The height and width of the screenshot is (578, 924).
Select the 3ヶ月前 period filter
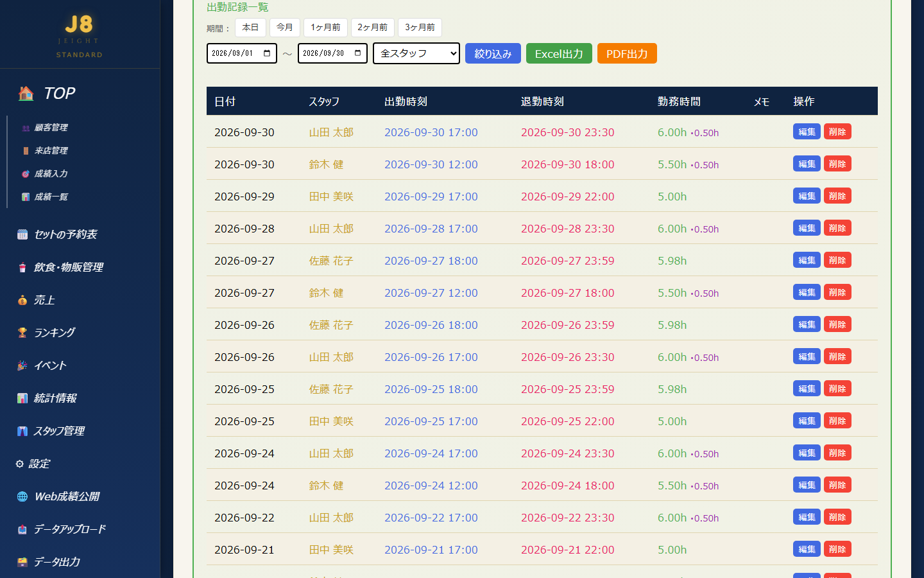pyautogui.click(x=420, y=28)
